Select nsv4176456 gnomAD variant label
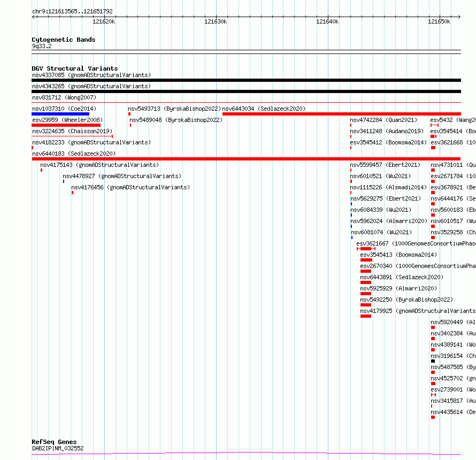The image size is (476, 460). [130, 187]
